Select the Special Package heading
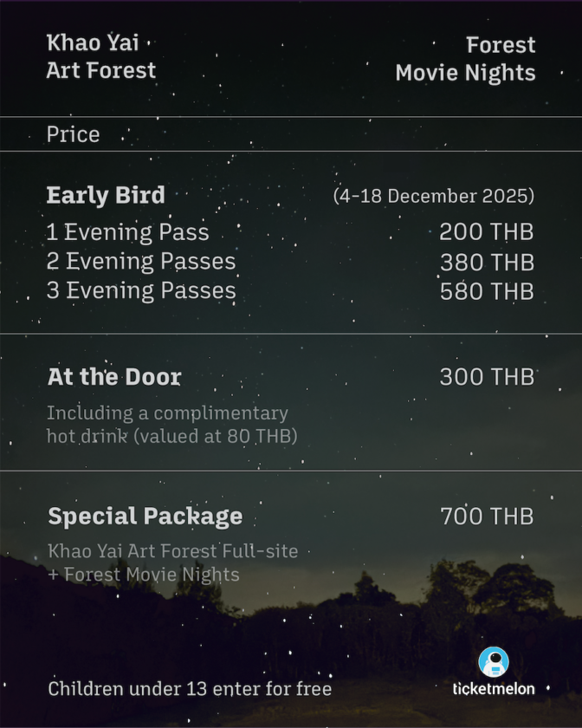Image resolution: width=582 pixels, height=728 pixels. pyautogui.click(x=145, y=517)
